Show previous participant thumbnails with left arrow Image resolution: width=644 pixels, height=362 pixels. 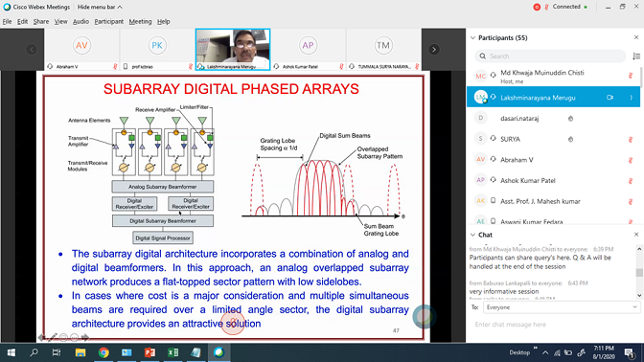tap(32, 49)
